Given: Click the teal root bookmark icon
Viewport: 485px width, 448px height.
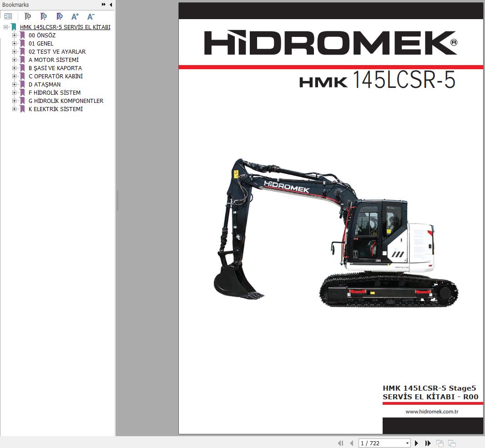Looking at the screenshot, I should pyautogui.click(x=14, y=27).
